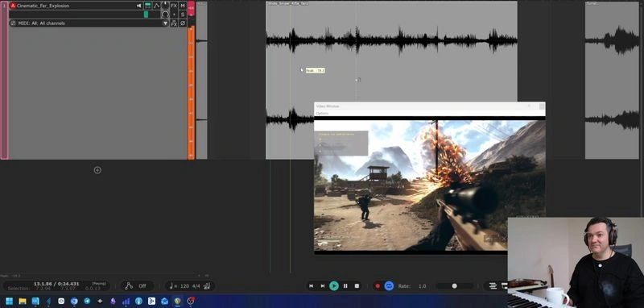The width and height of the screenshot is (644, 308).
Task: Click the green Play button
Action: click(x=334, y=285)
